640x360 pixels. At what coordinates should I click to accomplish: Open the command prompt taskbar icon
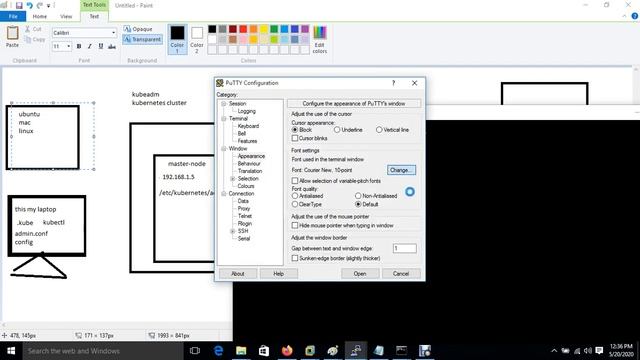[402, 351]
